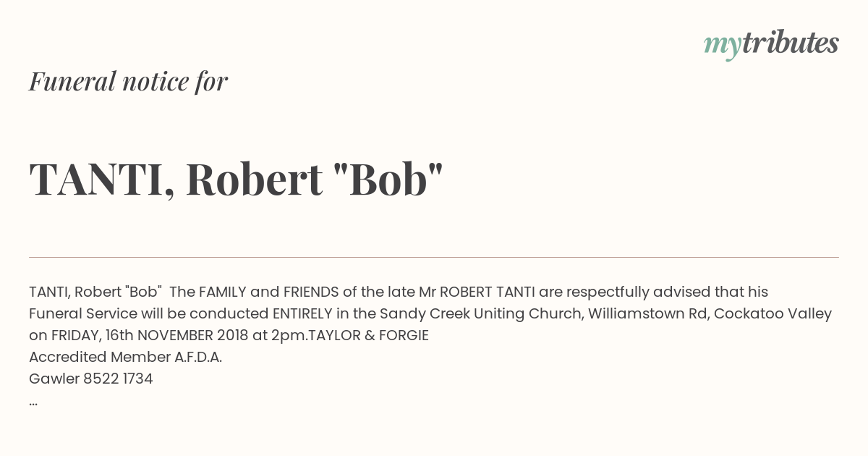This screenshot has height=456, width=868.
Task: Click the words "Funeral Service" in paragraph
Action: [83, 313]
